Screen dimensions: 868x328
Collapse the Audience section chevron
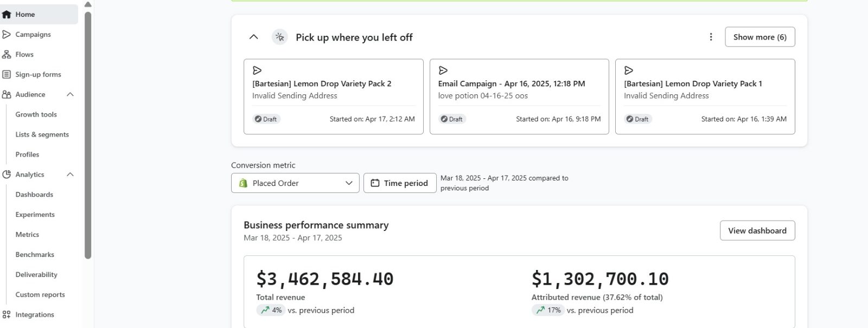70,95
